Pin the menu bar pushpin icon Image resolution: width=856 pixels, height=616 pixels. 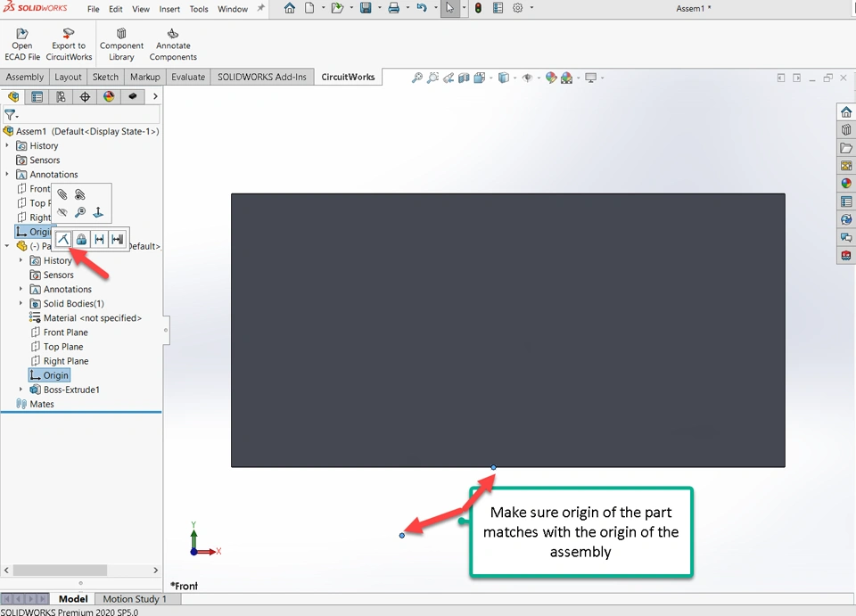261,8
